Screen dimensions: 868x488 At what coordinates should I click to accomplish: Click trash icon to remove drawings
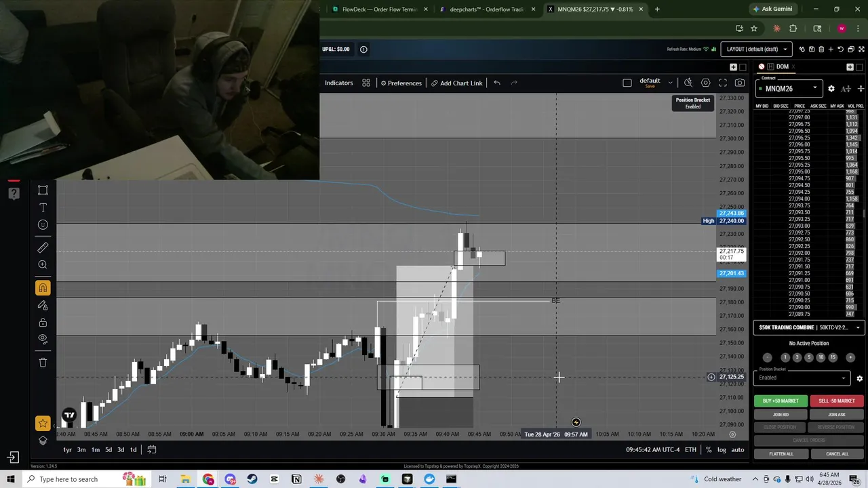43,362
